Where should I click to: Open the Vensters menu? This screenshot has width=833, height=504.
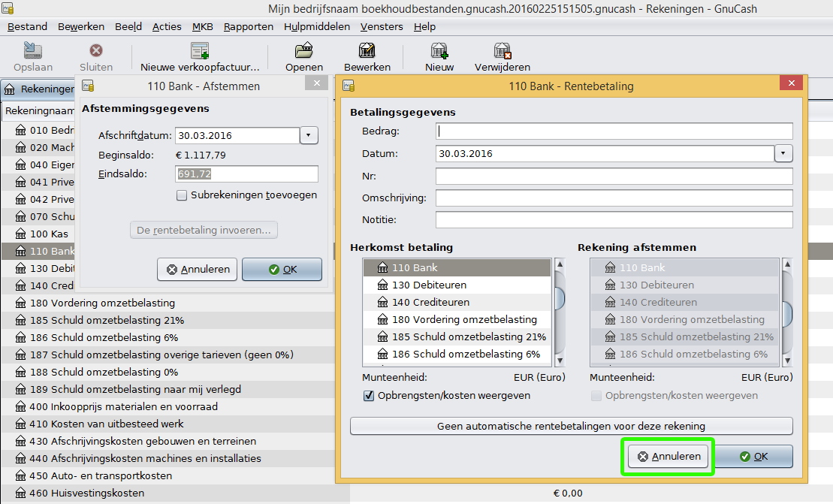click(382, 26)
